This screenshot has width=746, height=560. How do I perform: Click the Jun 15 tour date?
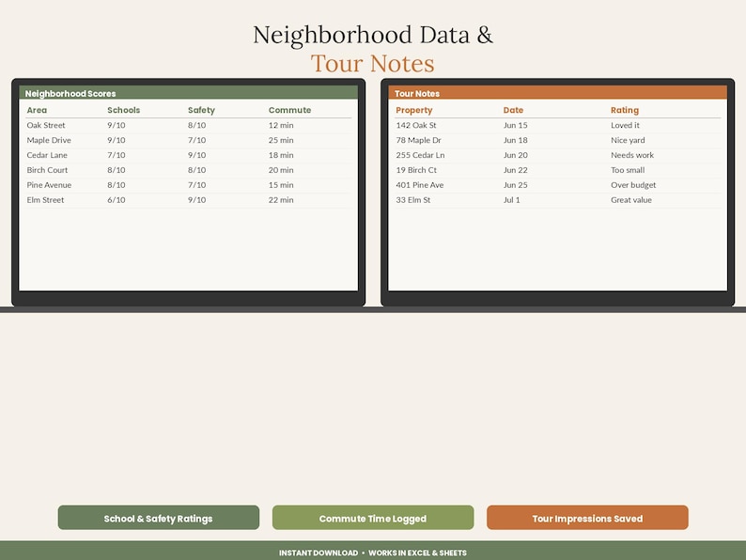tap(515, 125)
